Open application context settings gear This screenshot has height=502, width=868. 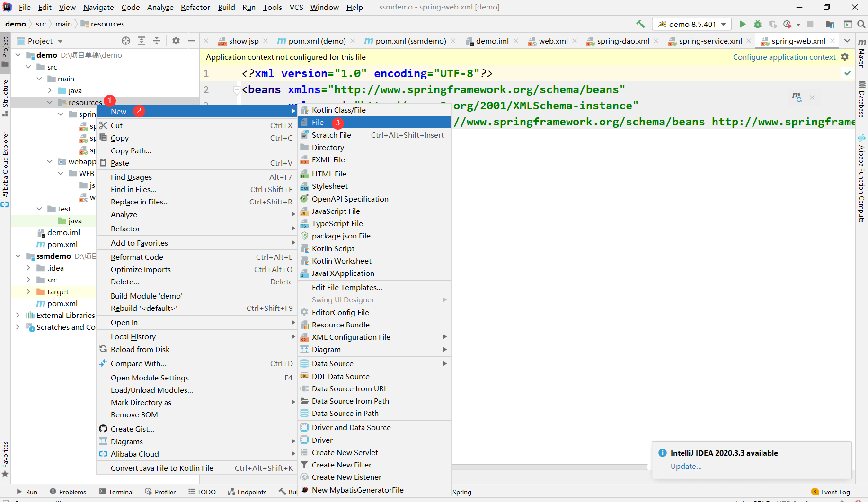(x=845, y=57)
